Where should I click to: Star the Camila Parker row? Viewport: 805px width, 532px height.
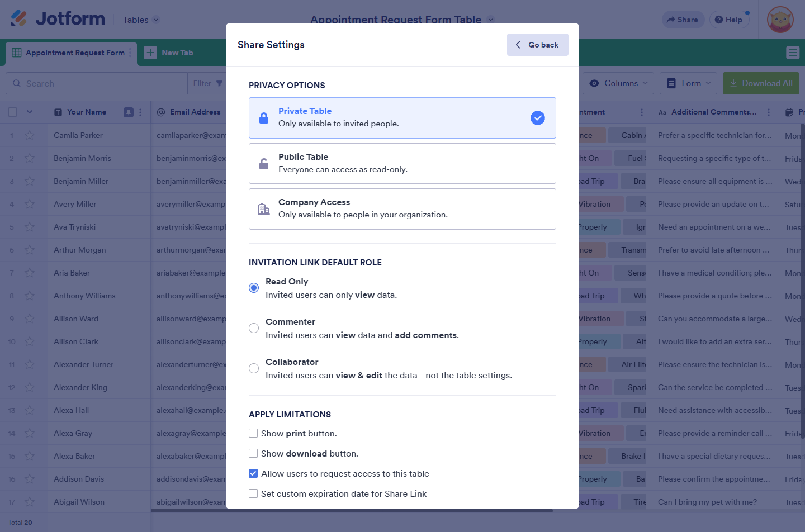[x=30, y=135]
